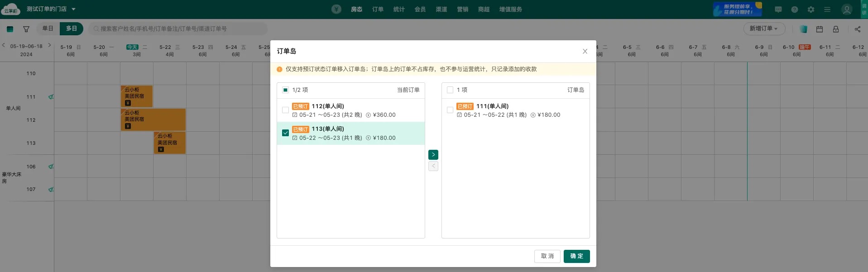
Task: Open room 111 云小柜 booking block
Action: point(136,96)
